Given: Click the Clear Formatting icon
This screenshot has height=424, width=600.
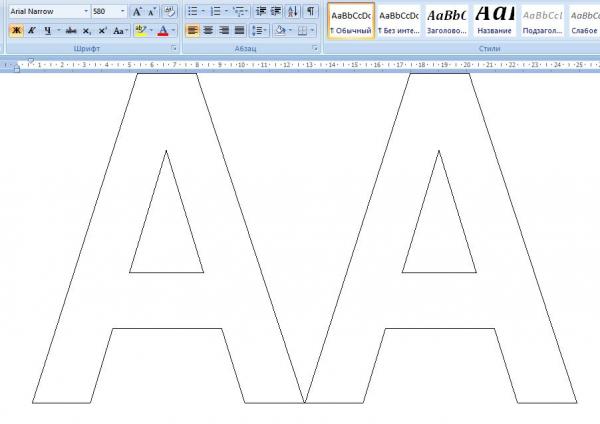Looking at the screenshot, I should click(x=168, y=12).
